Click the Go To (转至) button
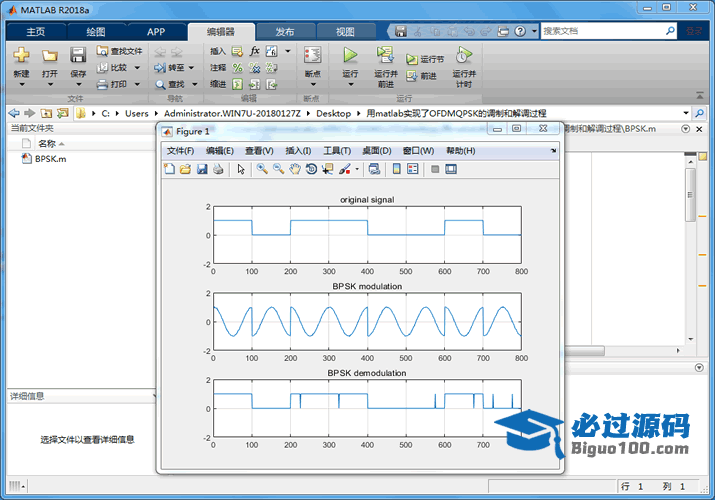The height and width of the screenshot is (500, 715). (x=169, y=67)
